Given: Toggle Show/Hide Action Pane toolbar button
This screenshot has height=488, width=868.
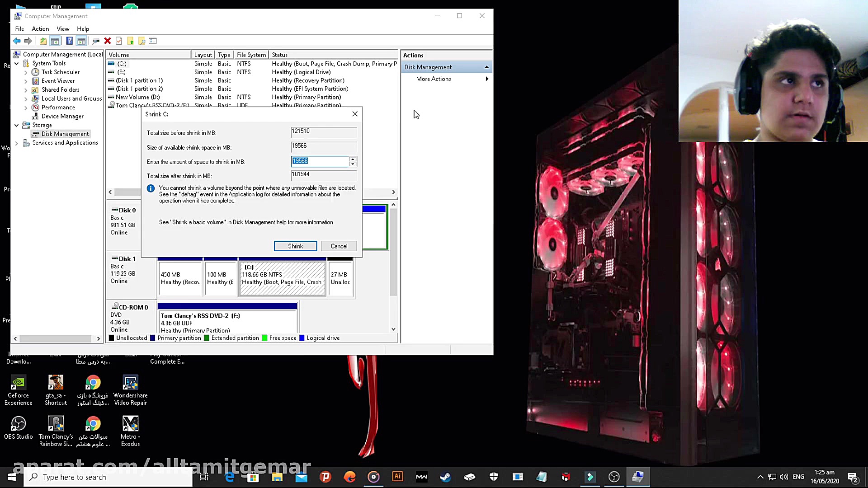Looking at the screenshot, I should click(x=81, y=41).
